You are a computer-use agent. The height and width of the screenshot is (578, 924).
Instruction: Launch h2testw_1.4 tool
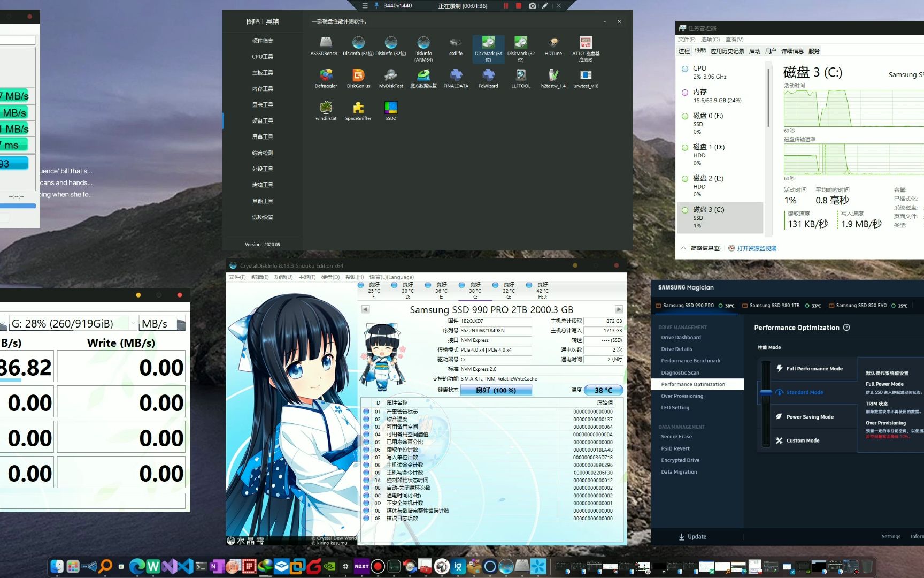553,79
